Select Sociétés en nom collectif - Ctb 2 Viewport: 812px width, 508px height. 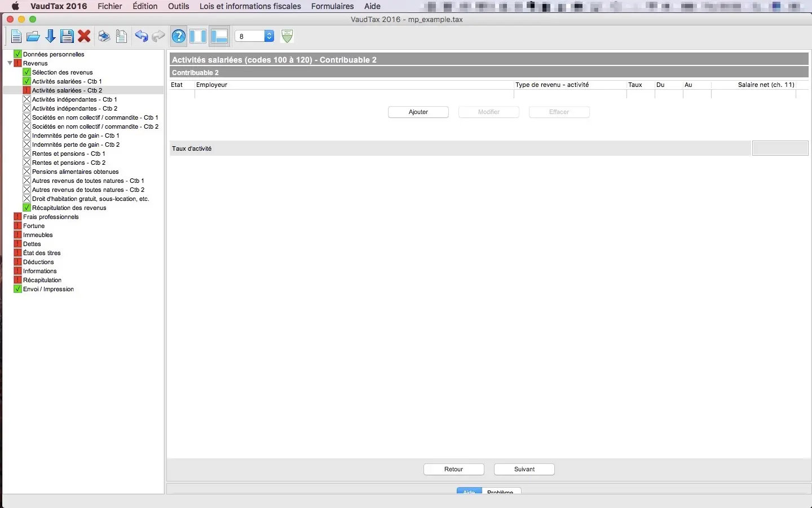pos(95,126)
